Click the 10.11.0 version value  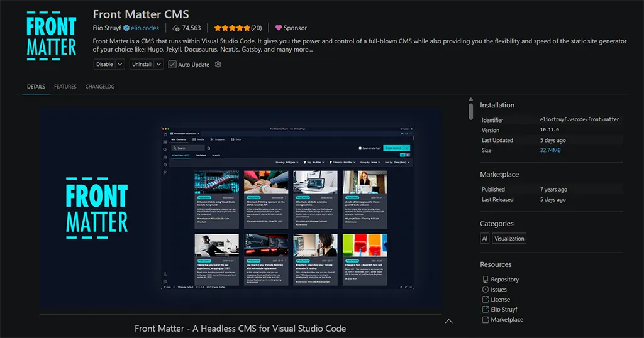click(550, 129)
